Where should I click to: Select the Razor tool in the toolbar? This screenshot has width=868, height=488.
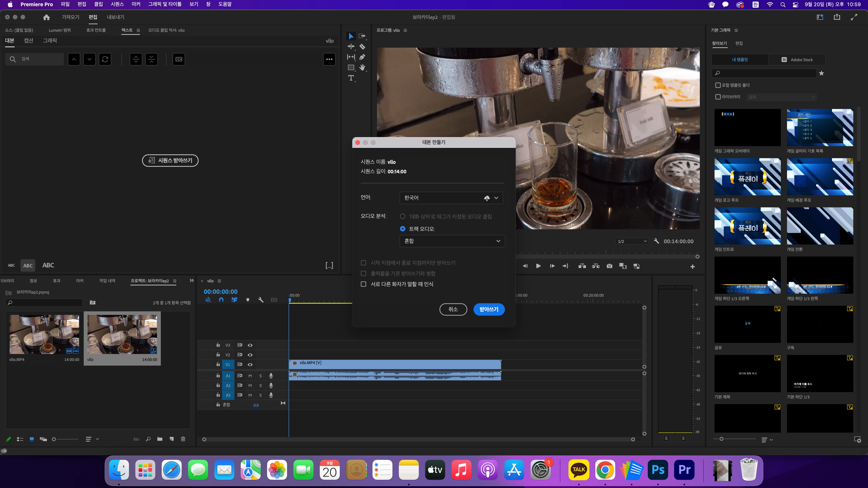(x=362, y=46)
